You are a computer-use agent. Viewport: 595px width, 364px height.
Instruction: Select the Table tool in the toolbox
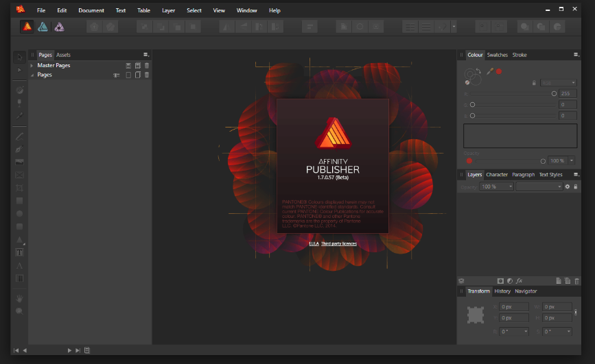tap(19, 278)
